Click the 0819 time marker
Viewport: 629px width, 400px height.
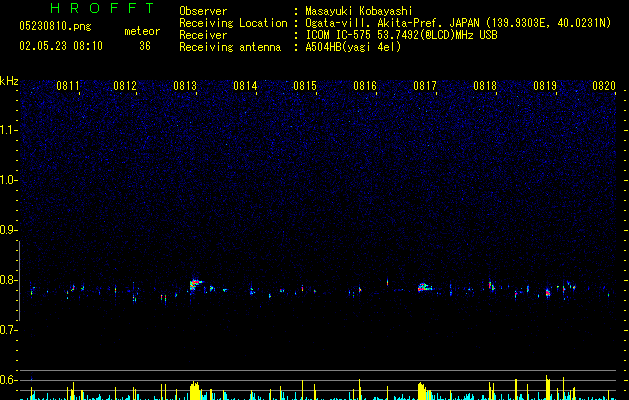545,86
